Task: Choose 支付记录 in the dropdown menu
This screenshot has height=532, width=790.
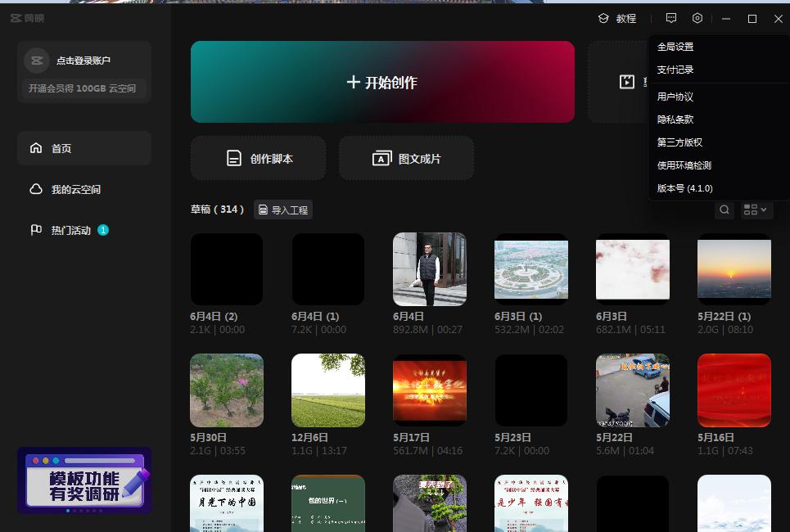Action: coord(675,70)
